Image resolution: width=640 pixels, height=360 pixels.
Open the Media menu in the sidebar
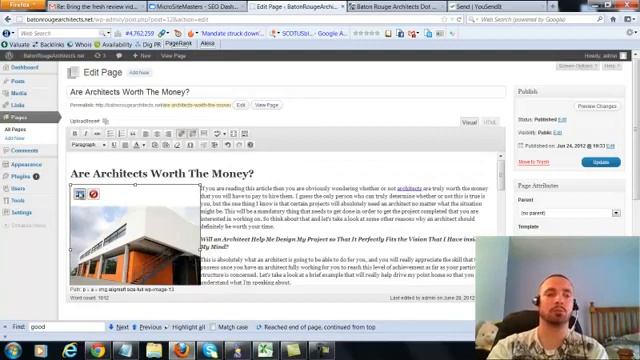(x=19, y=93)
